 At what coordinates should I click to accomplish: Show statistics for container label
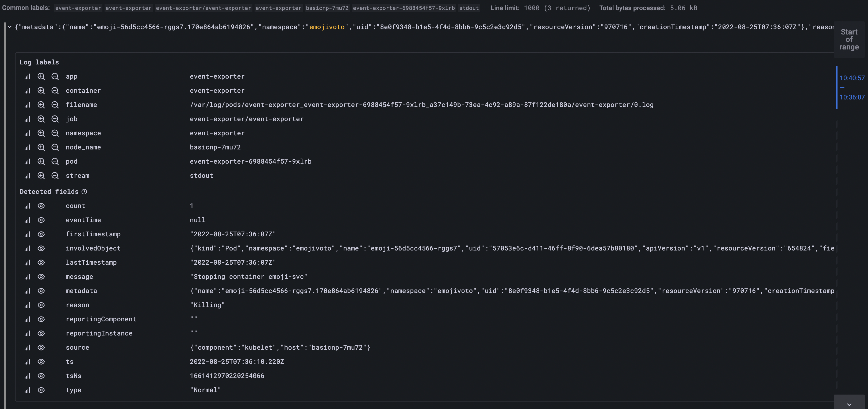[27, 91]
